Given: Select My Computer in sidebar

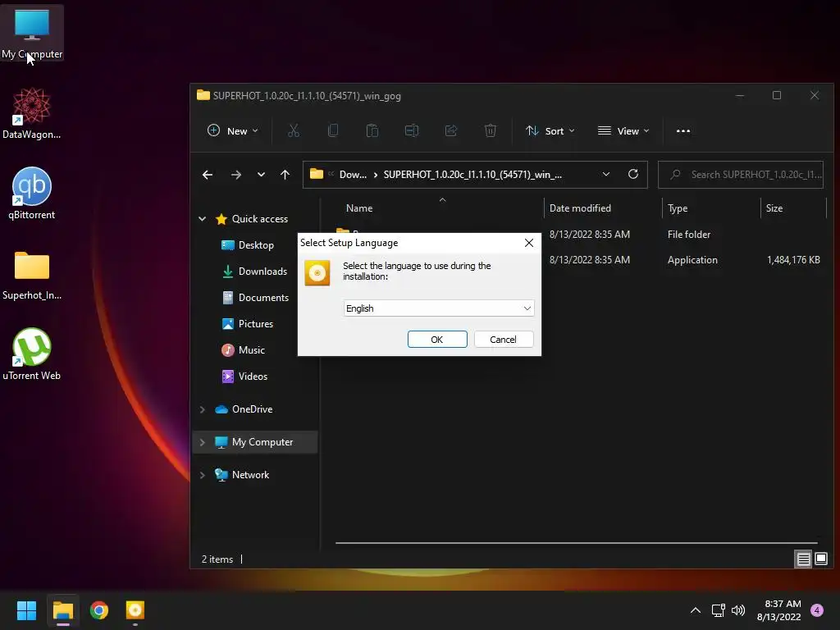Looking at the screenshot, I should click(262, 442).
